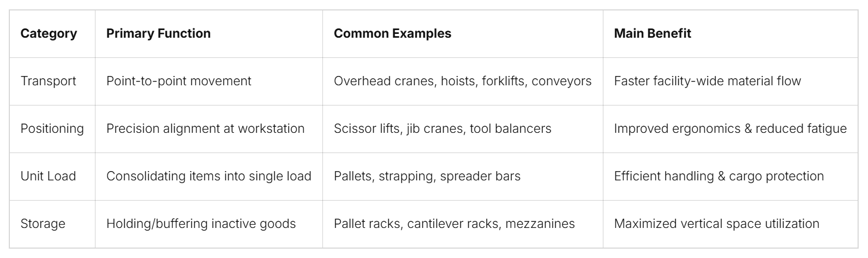Click Efficient handling & cargo protection
The width and height of the screenshot is (868, 258).
click(719, 177)
